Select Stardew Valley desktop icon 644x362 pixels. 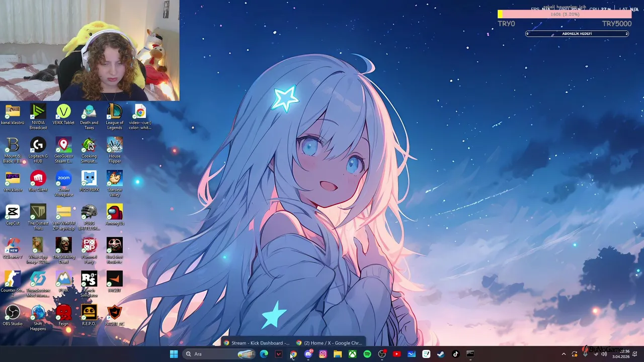click(115, 184)
